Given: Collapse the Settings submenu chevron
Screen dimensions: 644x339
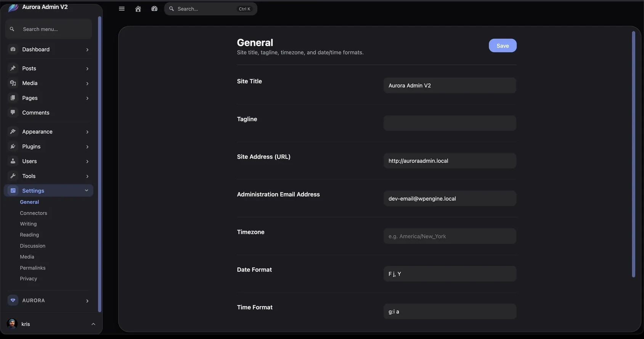Looking at the screenshot, I should pyautogui.click(x=87, y=190).
